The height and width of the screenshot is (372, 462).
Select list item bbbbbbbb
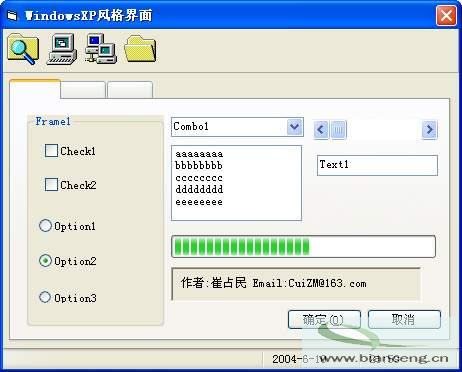pos(199,166)
